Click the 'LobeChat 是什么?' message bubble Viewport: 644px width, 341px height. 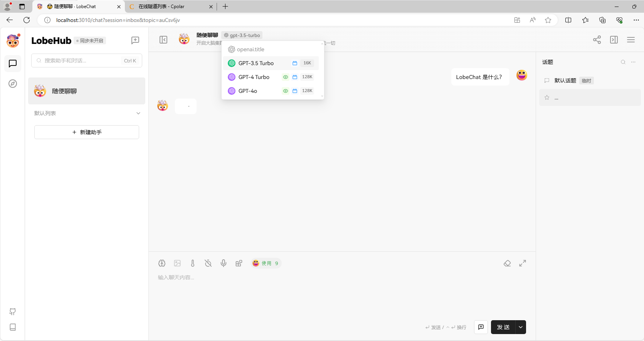coord(480,77)
